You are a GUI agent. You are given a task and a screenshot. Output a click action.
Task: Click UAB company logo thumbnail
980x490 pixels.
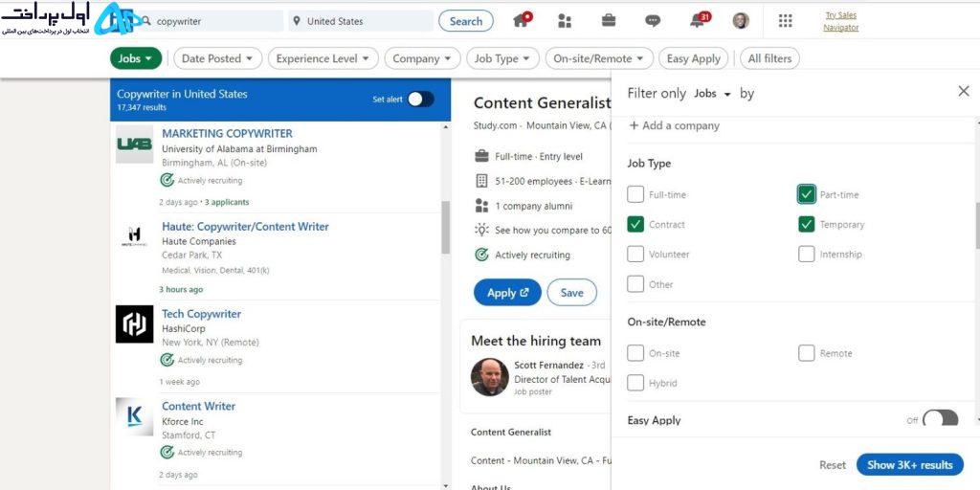pos(134,145)
